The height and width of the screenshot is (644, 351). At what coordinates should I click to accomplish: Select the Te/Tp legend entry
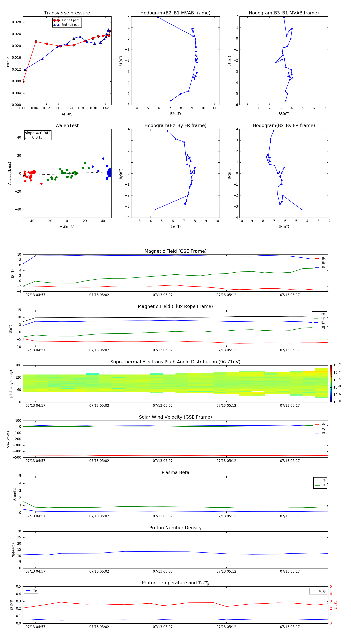click(318, 591)
